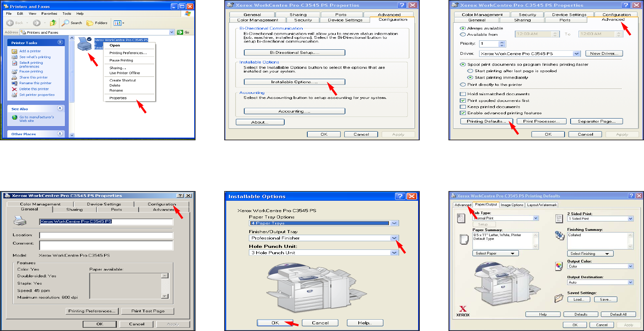Click the Select printing preferences task icon
This screenshot has width=644, height=331.
[x=14, y=63]
